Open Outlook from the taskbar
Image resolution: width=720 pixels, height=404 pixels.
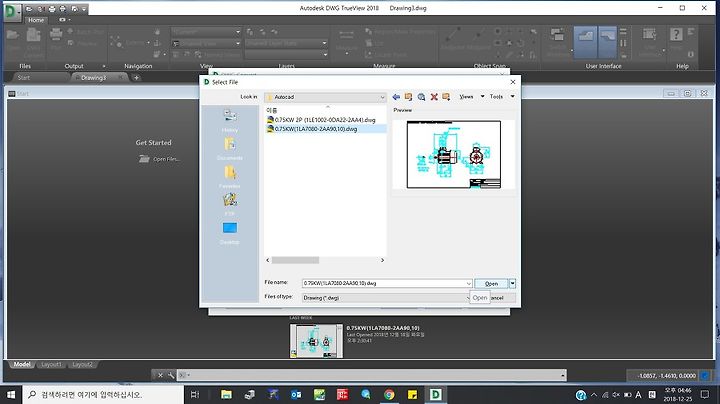click(x=296, y=394)
